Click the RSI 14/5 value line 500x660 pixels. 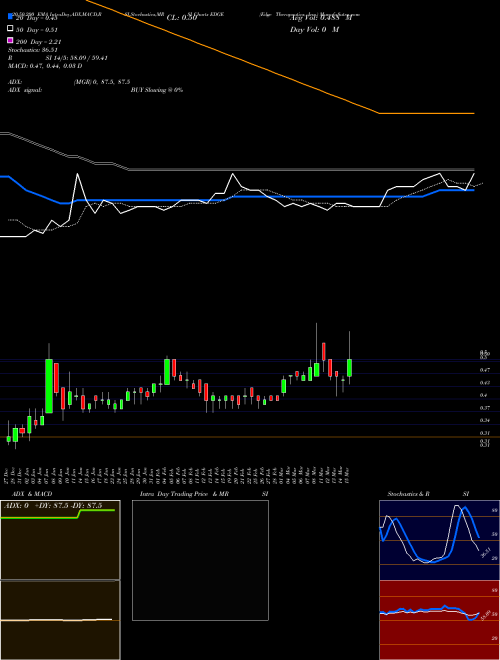pyautogui.click(x=58, y=58)
